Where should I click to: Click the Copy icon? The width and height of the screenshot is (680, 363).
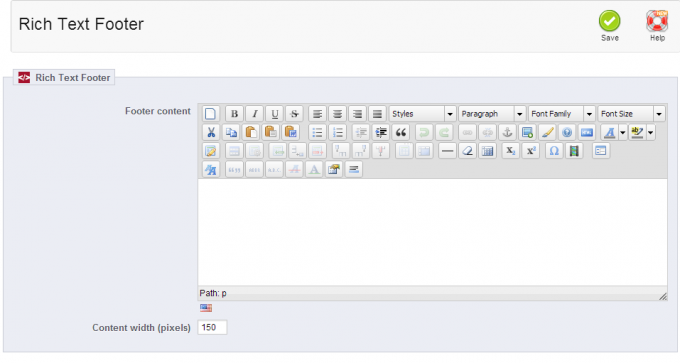[231, 132]
